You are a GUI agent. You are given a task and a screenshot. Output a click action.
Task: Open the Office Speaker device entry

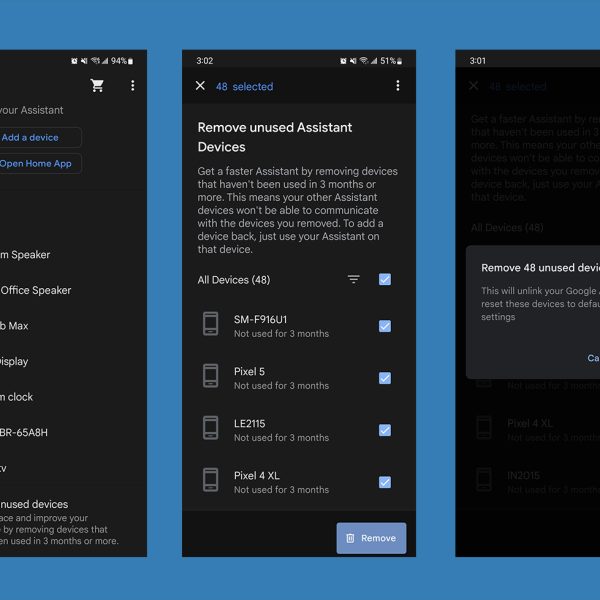(35, 290)
